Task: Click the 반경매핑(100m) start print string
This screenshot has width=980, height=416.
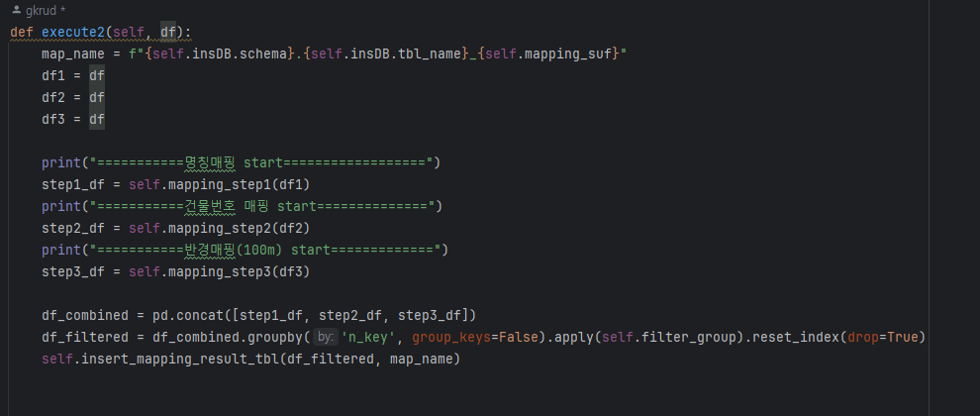Action: 265,250
